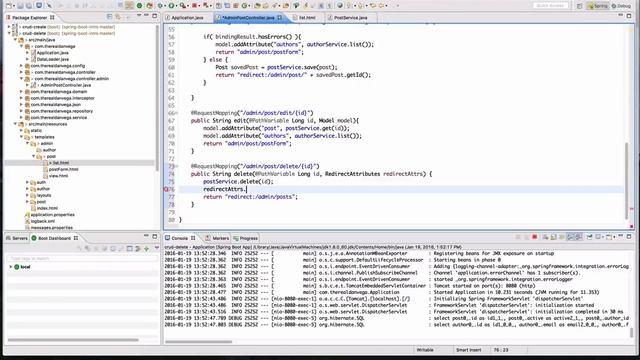The width and height of the screenshot is (640, 360).
Task: Switch to the Spring perspective
Action: coord(598,6)
